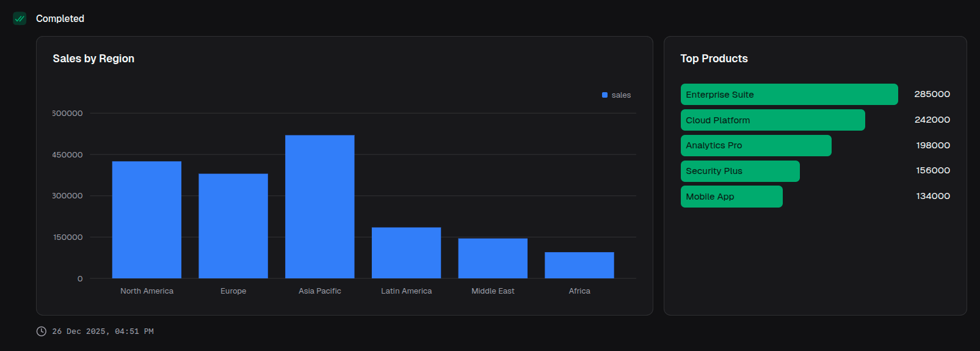Select the Africa sales bar
The width and height of the screenshot is (980, 351).
pyautogui.click(x=579, y=265)
